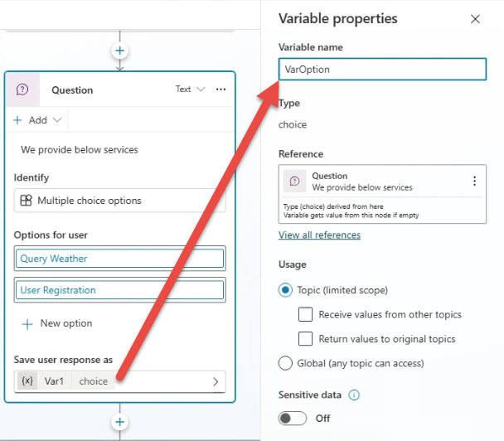The image size is (504, 441).
Task: Add a node above the Question card
Action: [x=120, y=51]
